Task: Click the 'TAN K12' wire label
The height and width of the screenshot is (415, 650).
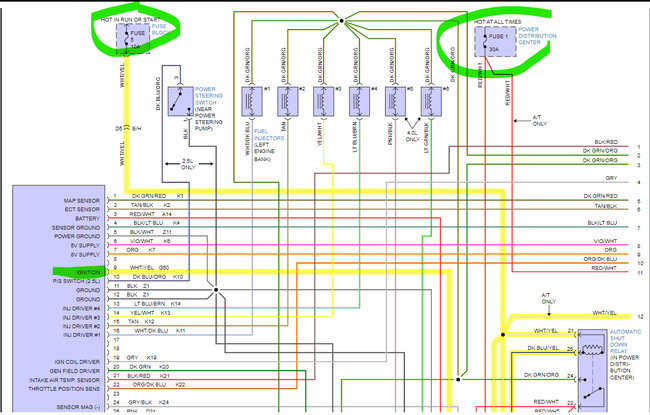Action: (141, 321)
